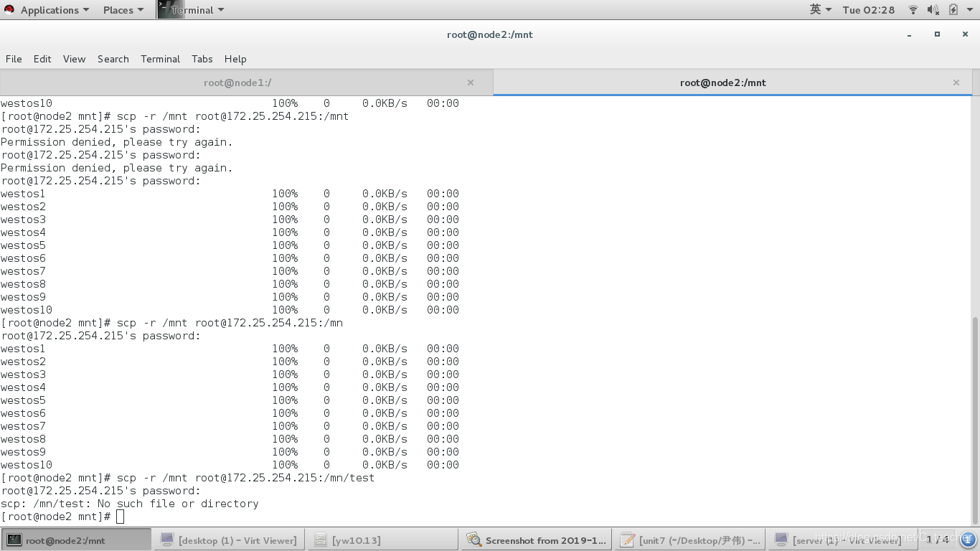Click the Screenshot from 2019 taskbar icon
The height and width of the screenshot is (551, 980).
pyautogui.click(x=536, y=540)
